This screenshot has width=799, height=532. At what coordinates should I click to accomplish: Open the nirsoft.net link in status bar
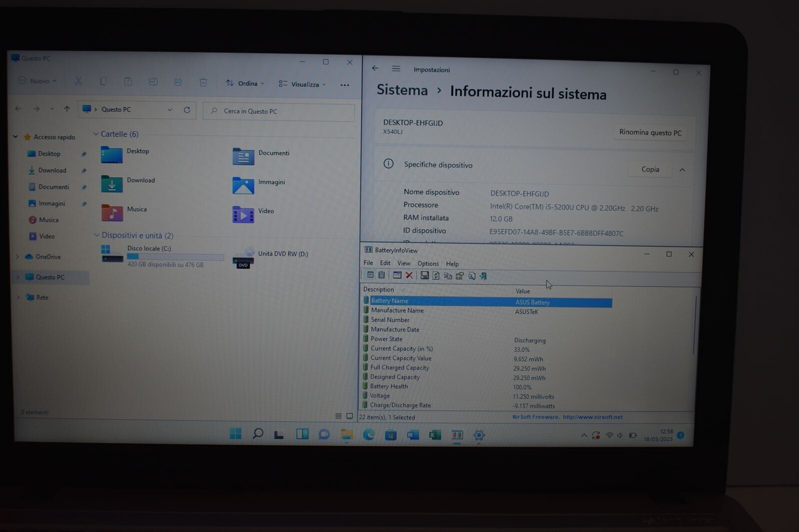[x=592, y=417]
